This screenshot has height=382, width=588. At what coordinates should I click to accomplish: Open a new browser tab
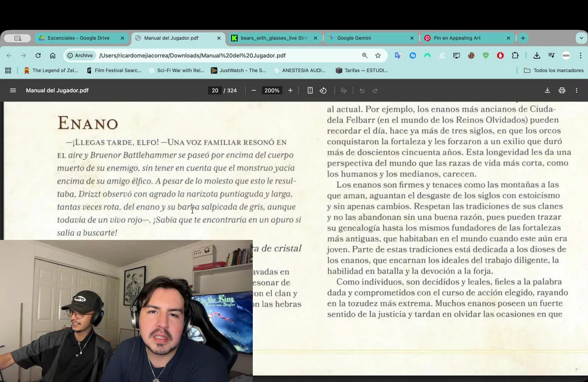tap(523, 38)
